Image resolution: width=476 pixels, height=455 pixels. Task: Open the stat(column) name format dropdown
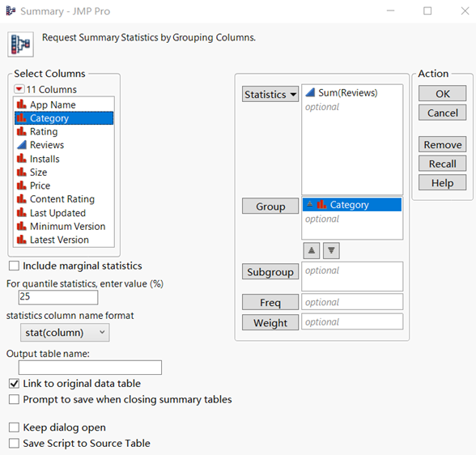point(65,333)
